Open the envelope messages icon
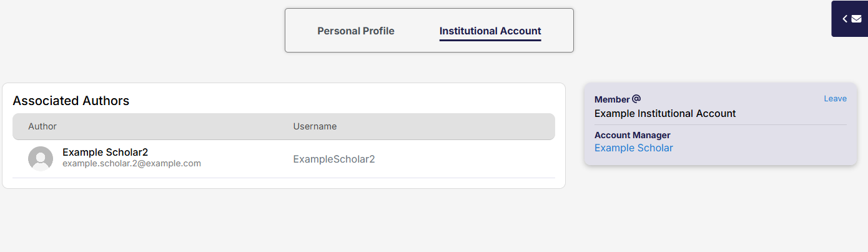The height and width of the screenshot is (252, 868). coord(856,19)
